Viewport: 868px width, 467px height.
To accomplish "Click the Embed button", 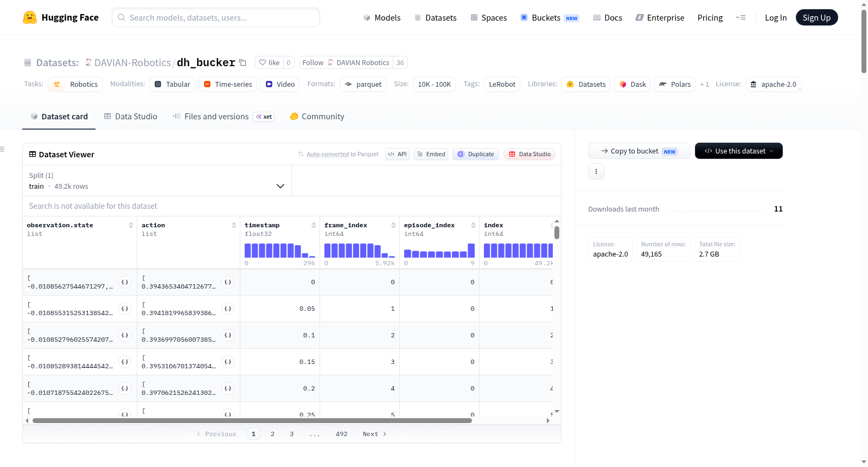I will tap(431, 154).
